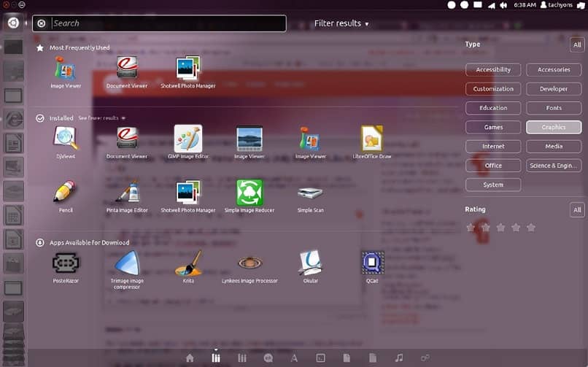
Task: Open the Image Viewer with landscape photo icon
Action: point(249,142)
